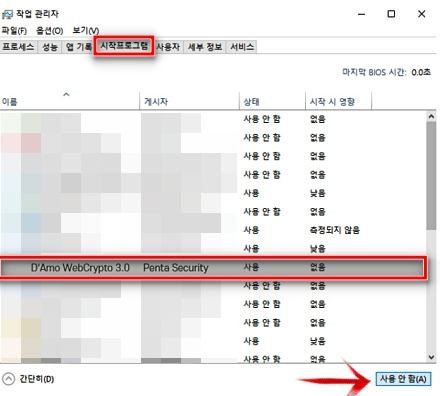Click the 측정되지 않음 impact cell
This screenshot has width=440, height=396.
tap(335, 230)
